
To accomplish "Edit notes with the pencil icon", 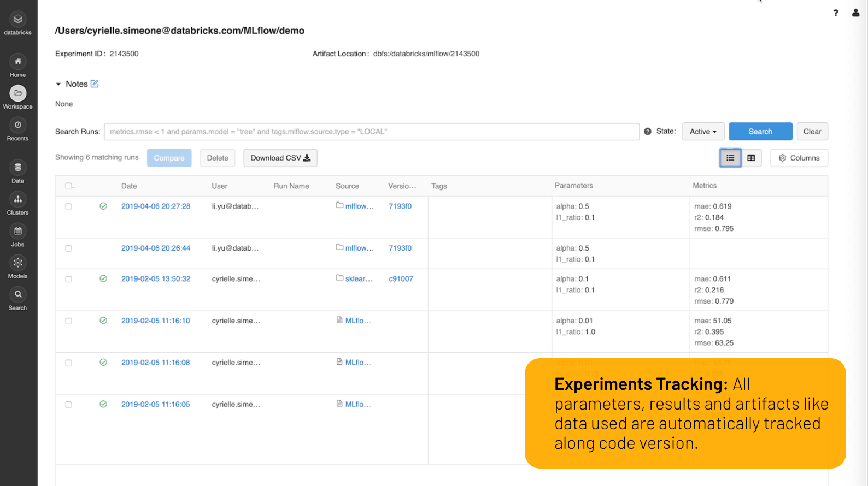I will [x=95, y=84].
